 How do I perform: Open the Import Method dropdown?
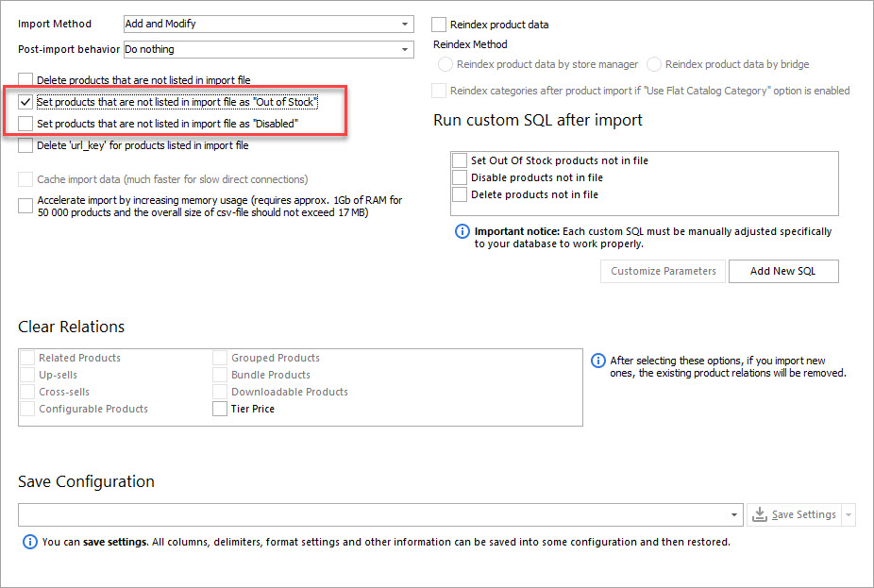pos(405,24)
